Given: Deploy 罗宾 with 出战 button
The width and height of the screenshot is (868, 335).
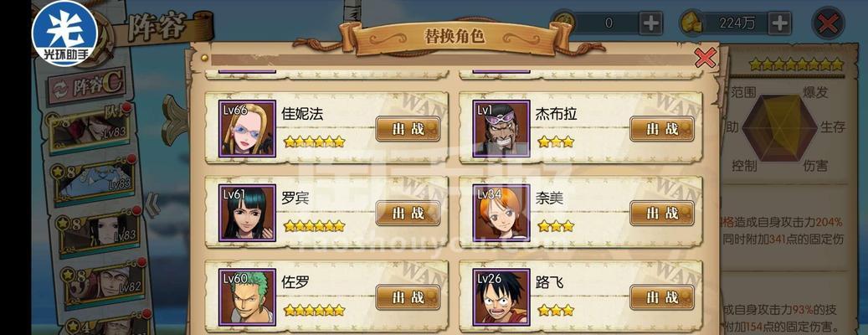Looking at the screenshot, I should (x=408, y=214).
